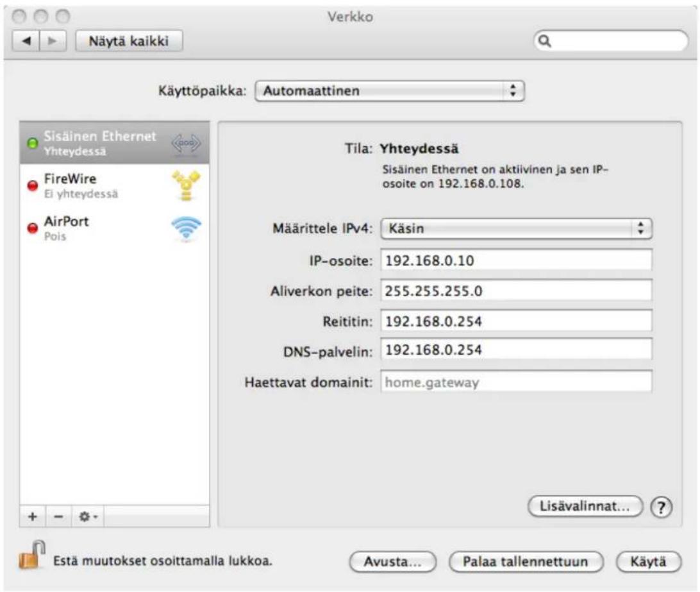Add a service with the plus button

pyautogui.click(x=33, y=516)
